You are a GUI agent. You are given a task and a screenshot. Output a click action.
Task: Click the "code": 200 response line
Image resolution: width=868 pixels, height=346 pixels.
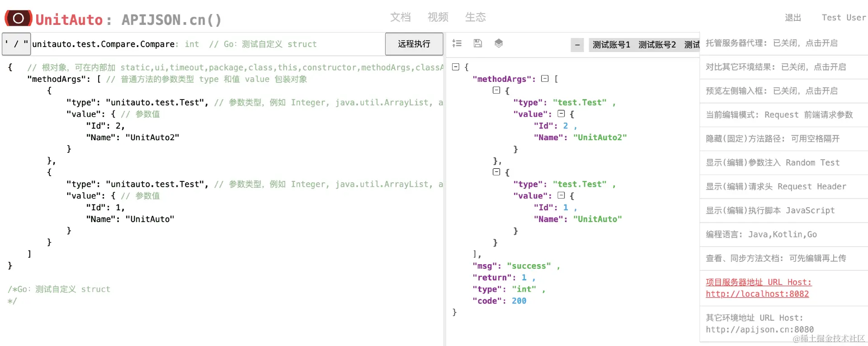[500, 301]
